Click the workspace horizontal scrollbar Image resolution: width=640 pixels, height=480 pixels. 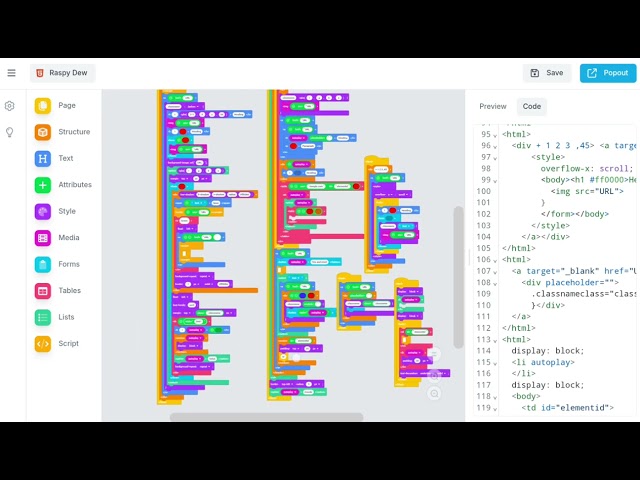point(267,417)
